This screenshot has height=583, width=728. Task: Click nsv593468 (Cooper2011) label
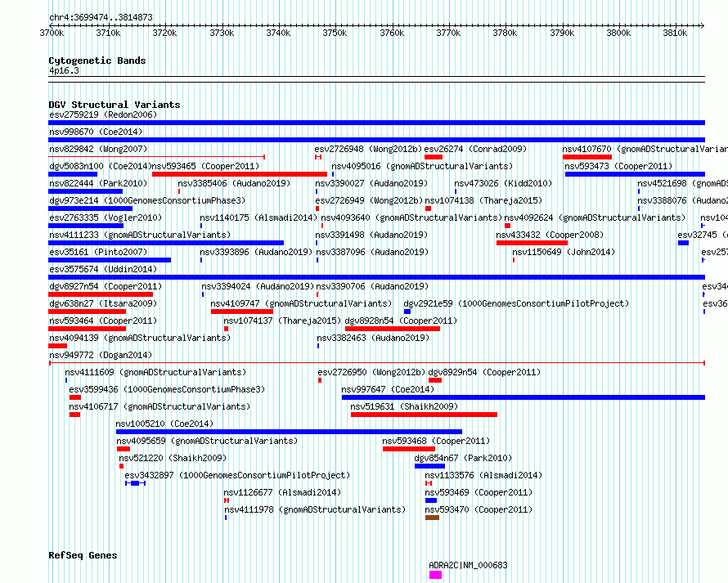coord(436,441)
